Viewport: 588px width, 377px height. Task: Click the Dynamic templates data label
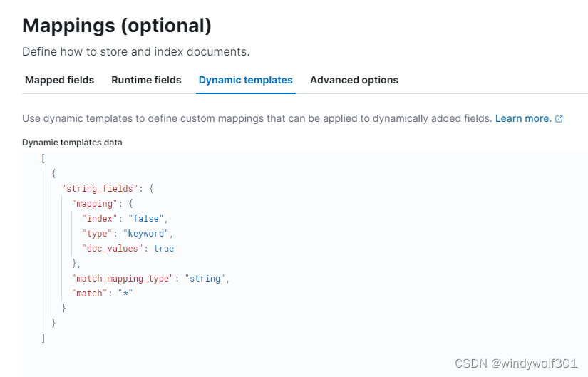[72, 143]
